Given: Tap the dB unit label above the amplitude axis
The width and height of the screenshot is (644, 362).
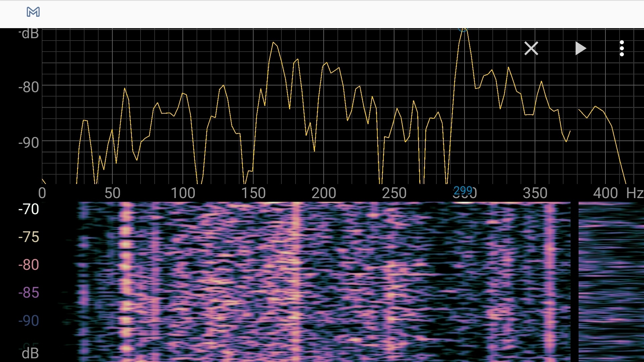Looking at the screenshot, I should [29, 33].
